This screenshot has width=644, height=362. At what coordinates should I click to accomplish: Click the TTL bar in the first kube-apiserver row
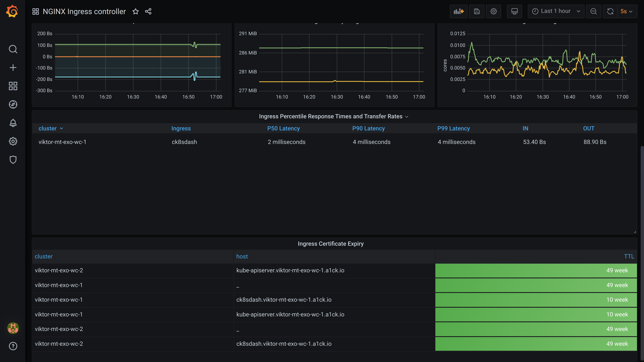pos(536,270)
